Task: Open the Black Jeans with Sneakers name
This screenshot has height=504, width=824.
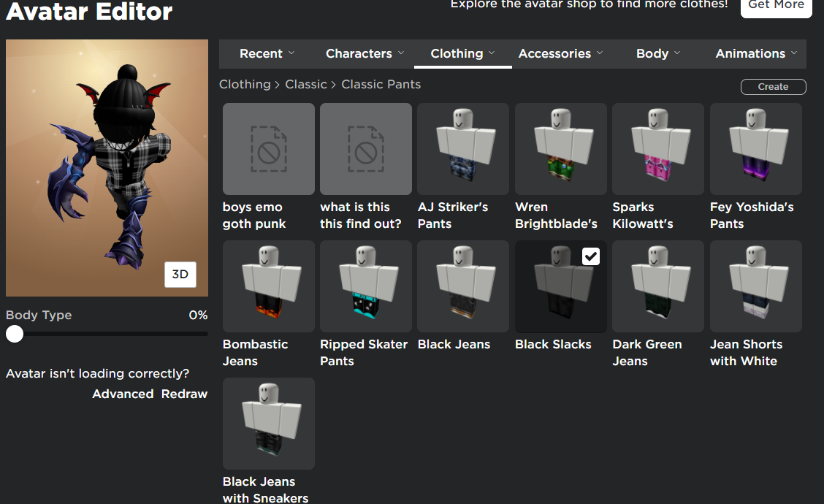Action: (265, 489)
